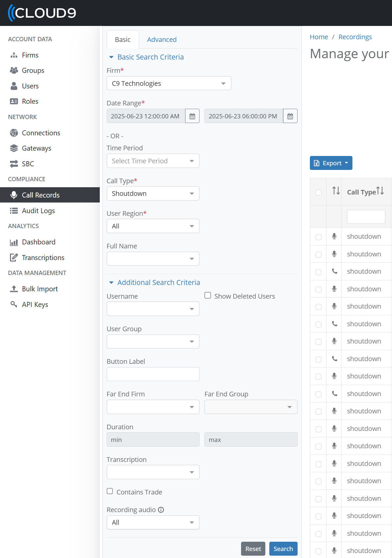This screenshot has width=392, height=558.
Task: Click the Recording audio info icon
Action: pos(161,510)
